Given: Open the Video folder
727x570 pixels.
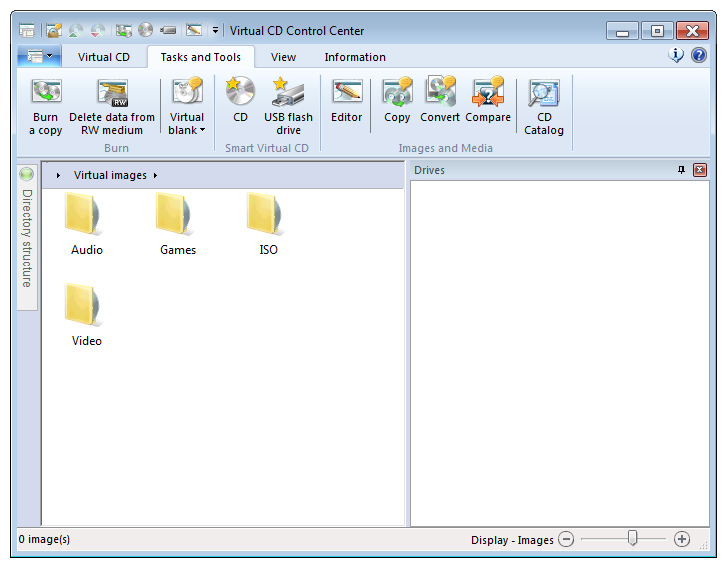Looking at the screenshot, I should tap(87, 315).
